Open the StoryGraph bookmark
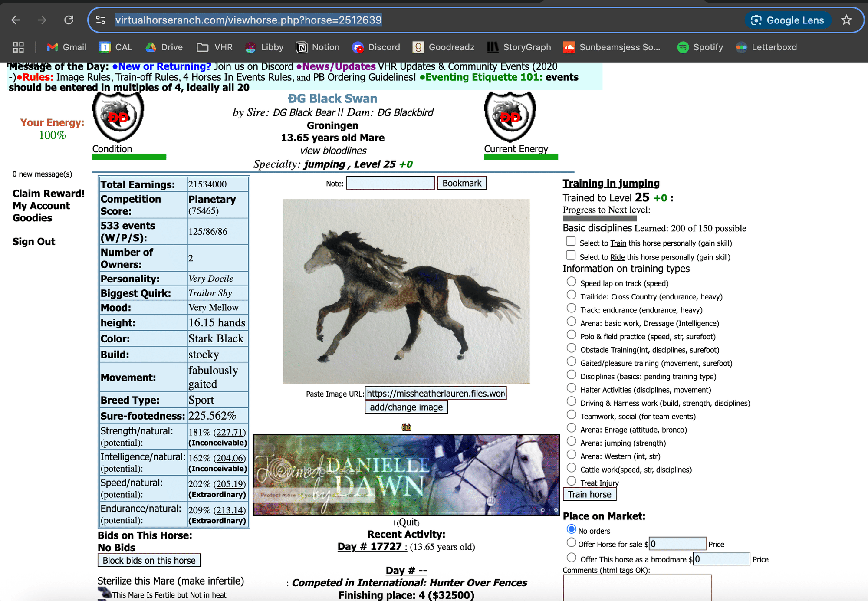868x601 pixels. [x=519, y=47]
